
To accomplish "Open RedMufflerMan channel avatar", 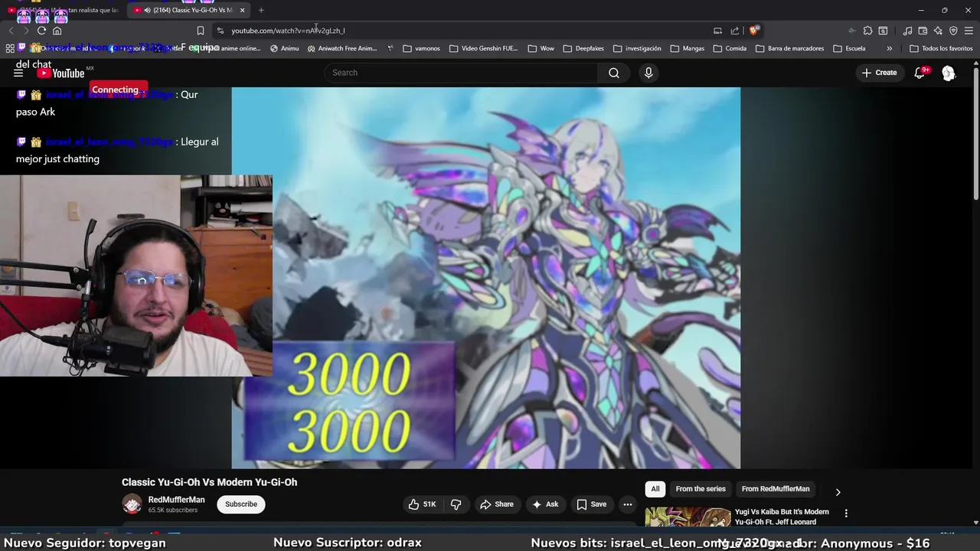I will click(x=132, y=504).
